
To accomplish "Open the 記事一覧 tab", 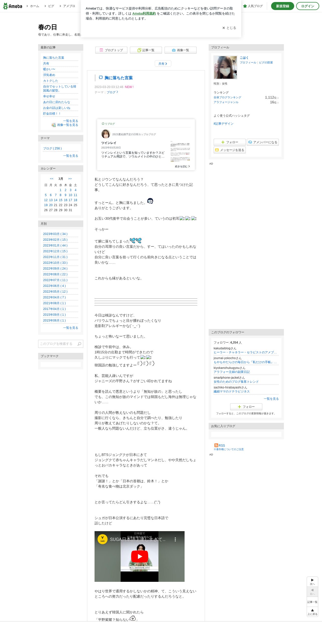I will pos(146,50).
